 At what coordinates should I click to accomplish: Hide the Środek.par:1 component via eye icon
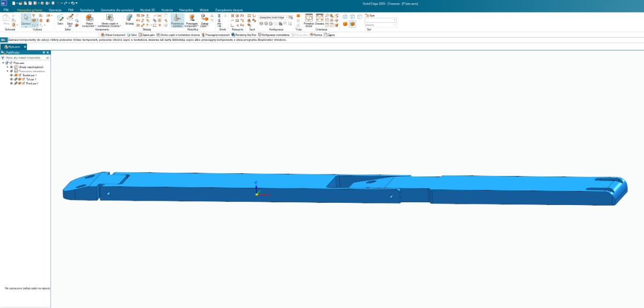(11, 75)
